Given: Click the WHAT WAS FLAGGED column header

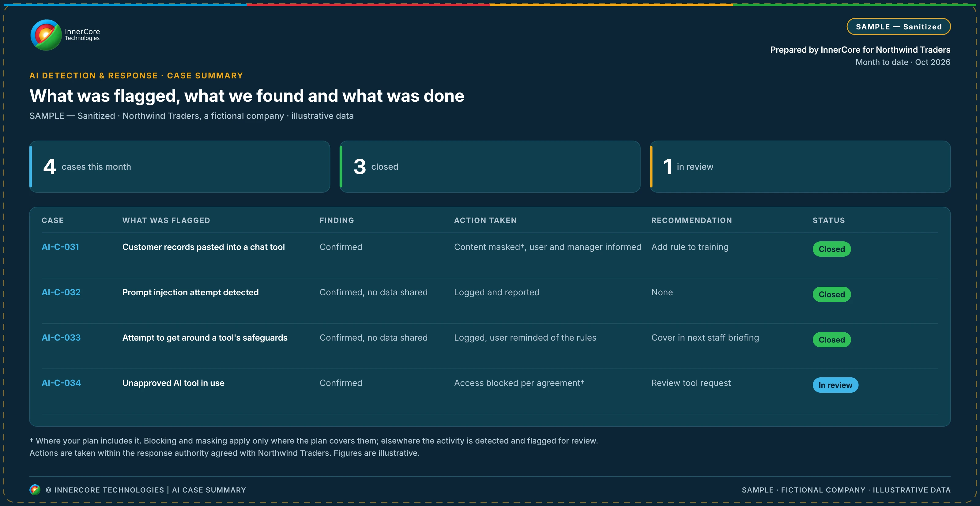Looking at the screenshot, I should coord(166,220).
